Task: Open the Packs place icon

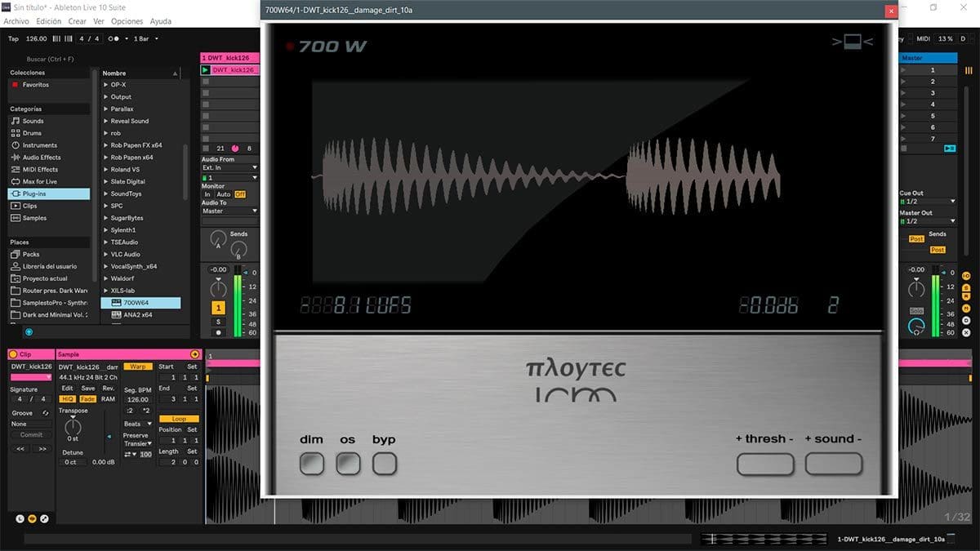Action: pyautogui.click(x=15, y=254)
